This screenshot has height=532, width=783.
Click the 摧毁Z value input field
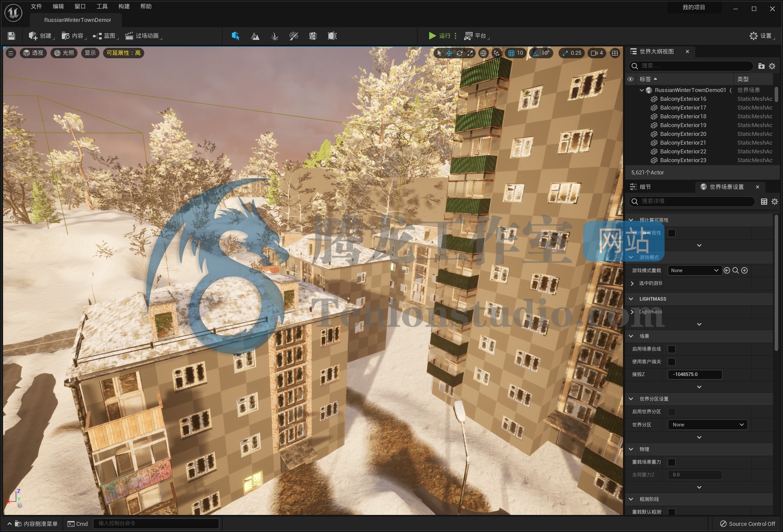coord(695,374)
